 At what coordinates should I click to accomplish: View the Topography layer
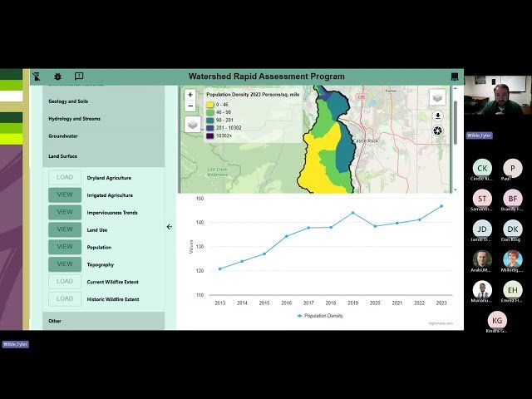point(65,264)
